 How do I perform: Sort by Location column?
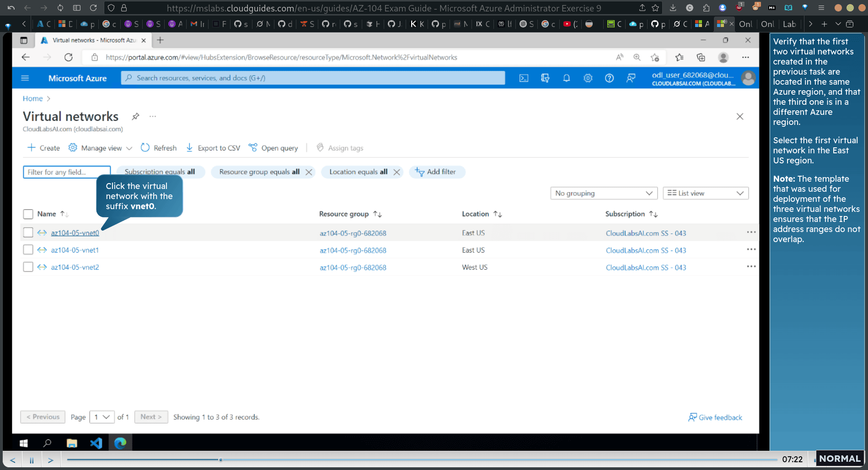coord(482,214)
